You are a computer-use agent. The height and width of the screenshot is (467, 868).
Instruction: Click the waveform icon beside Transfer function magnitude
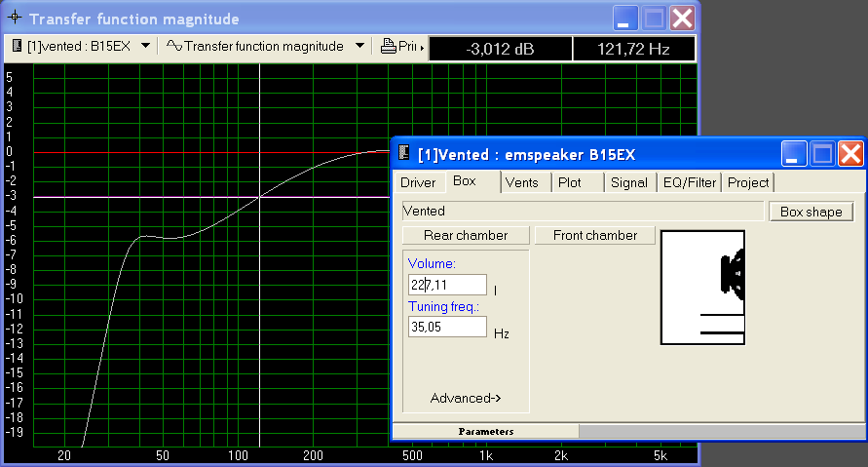(173, 46)
